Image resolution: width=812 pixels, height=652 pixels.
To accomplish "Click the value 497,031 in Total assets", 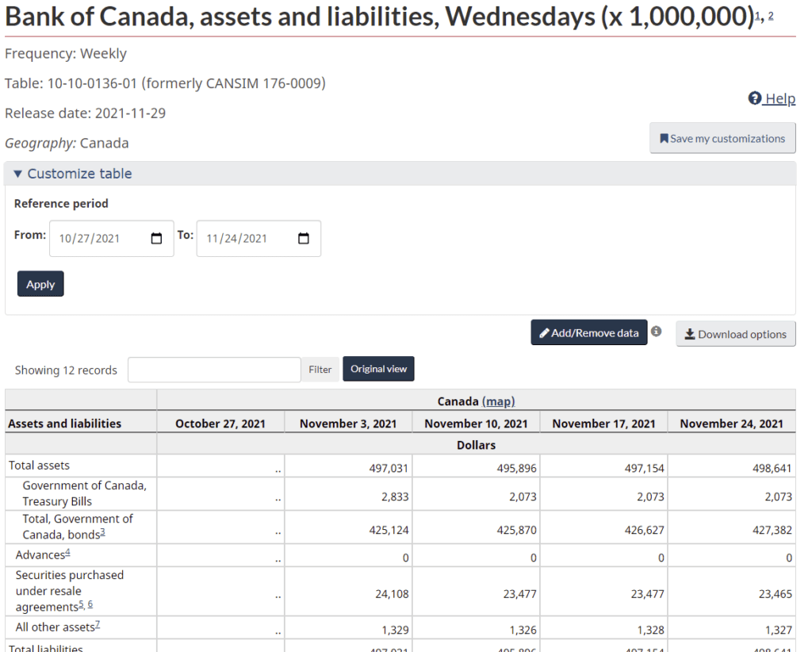I will click(389, 468).
